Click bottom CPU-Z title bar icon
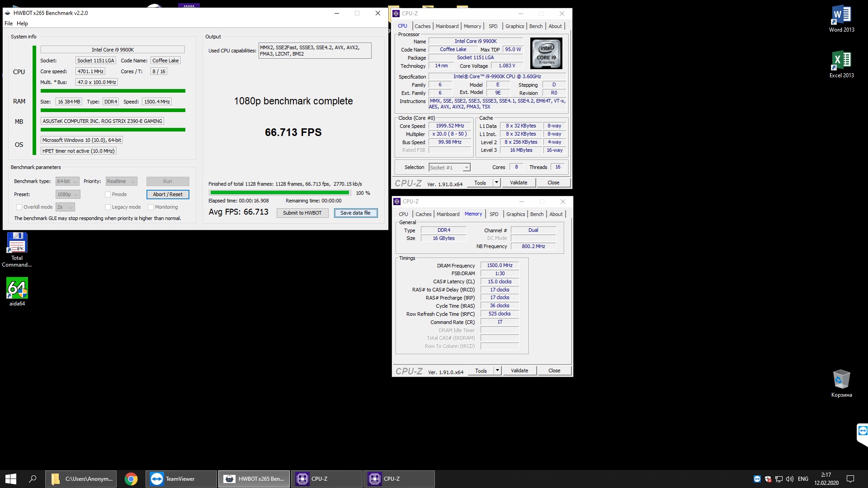 (397, 202)
